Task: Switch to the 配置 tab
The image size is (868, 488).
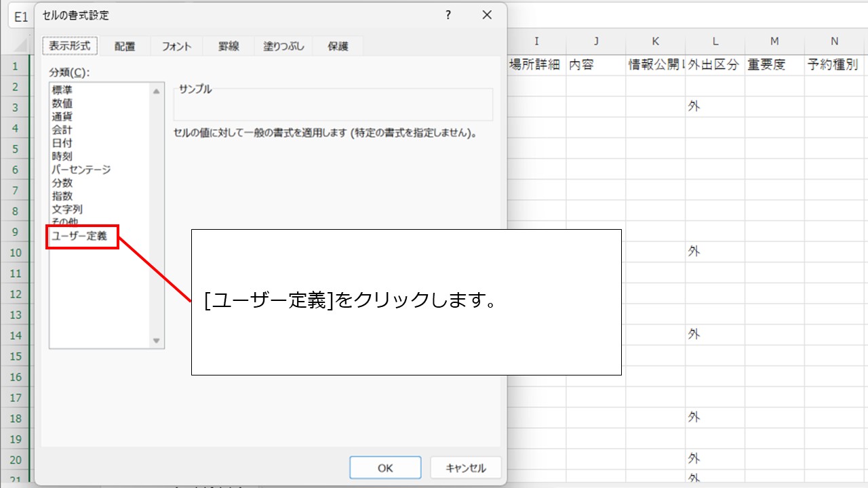Action: (125, 46)
